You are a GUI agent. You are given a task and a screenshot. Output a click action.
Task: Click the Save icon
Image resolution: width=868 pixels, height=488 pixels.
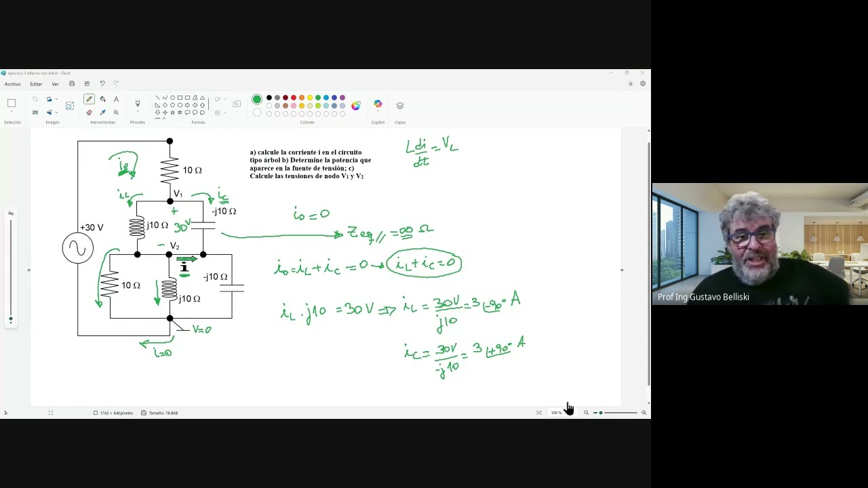click(72, 84)
